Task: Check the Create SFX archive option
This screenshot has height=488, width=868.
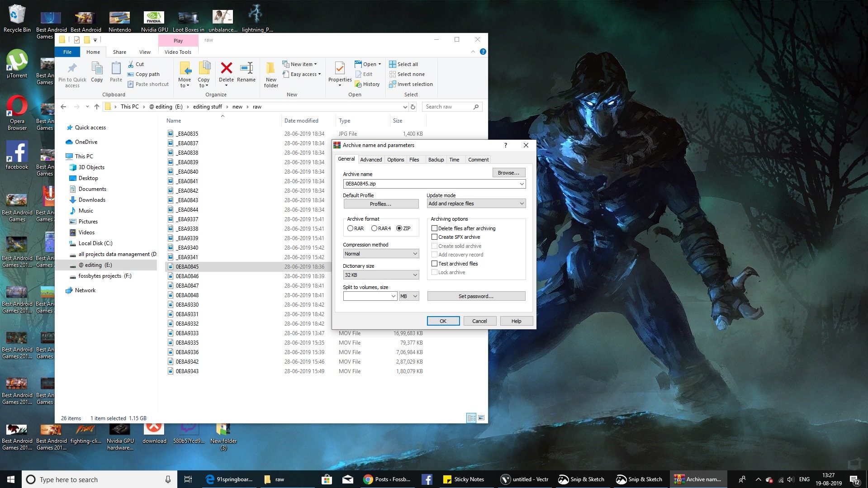Action: coord(435,237)
